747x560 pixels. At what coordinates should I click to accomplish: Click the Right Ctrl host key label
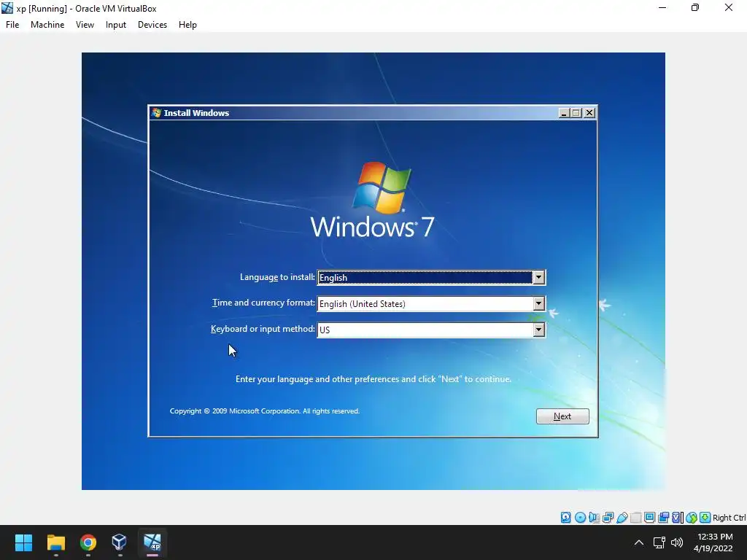coord(729,518)
